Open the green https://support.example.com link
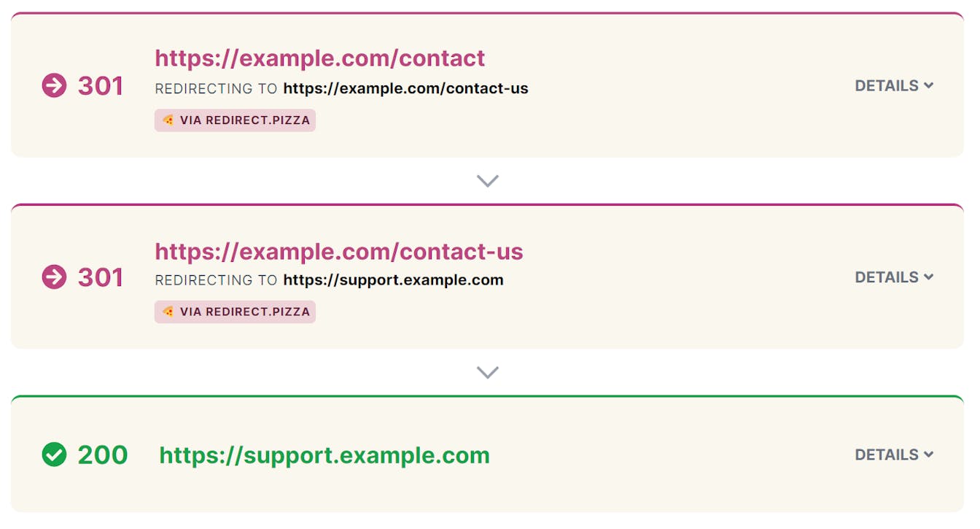Image resolution: width=980 pixels, height=529 pixels. coord(324,455)
